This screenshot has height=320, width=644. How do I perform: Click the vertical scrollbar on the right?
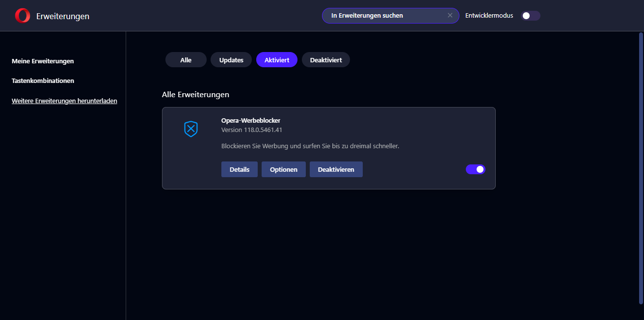(x=641, y=167)
